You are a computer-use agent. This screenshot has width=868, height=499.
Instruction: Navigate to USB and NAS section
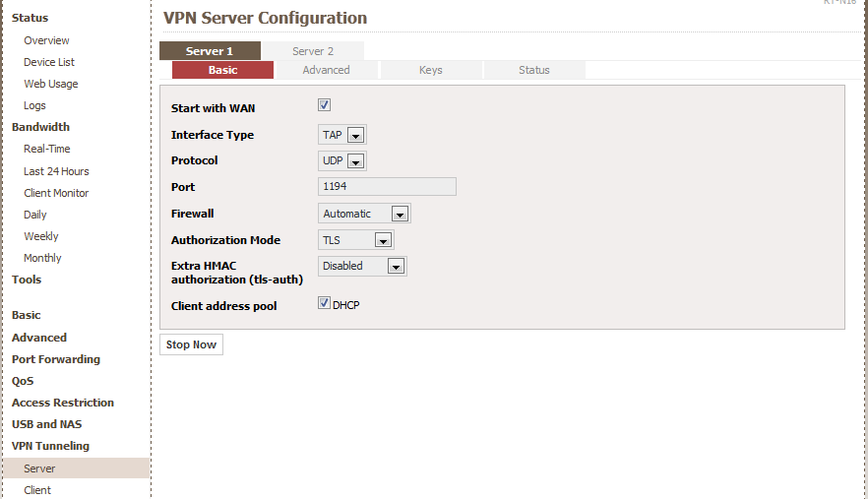(47, 424)
